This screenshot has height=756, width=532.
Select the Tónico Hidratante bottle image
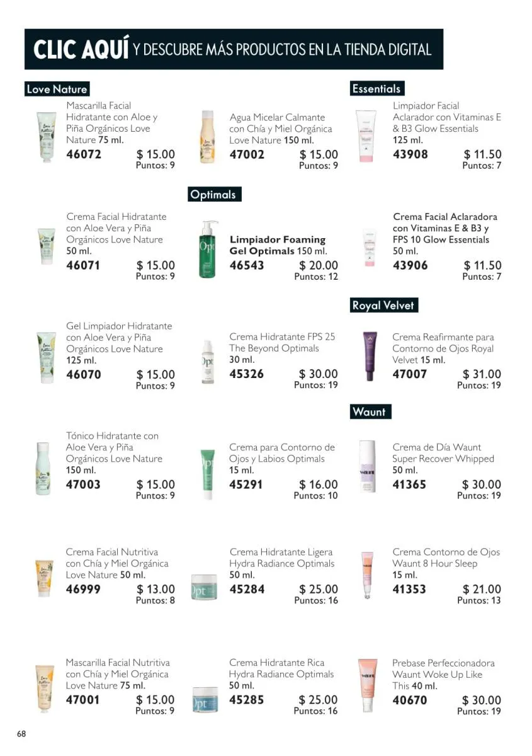(43, 467)
